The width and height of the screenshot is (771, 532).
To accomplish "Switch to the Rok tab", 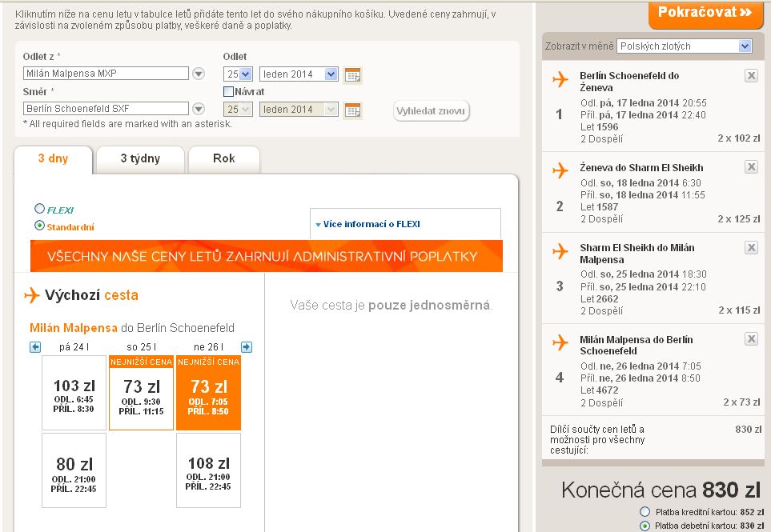I will (x=223, y=158).
